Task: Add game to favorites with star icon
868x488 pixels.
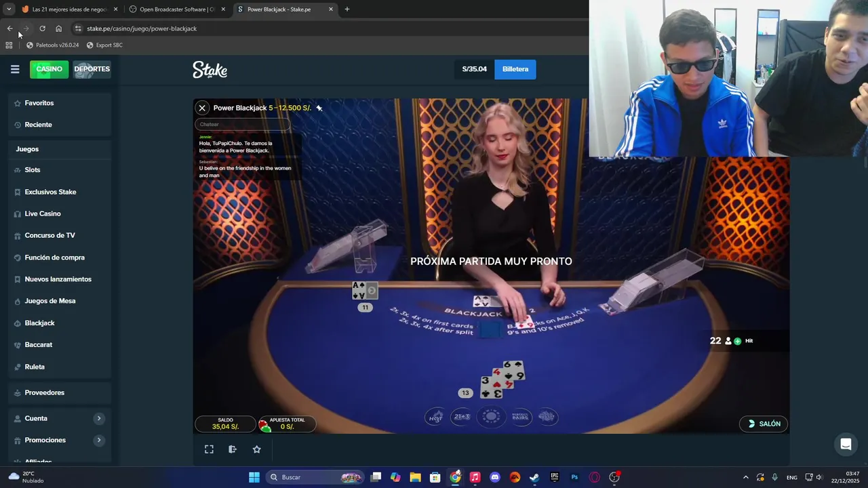Action: (x=256, y=449)
